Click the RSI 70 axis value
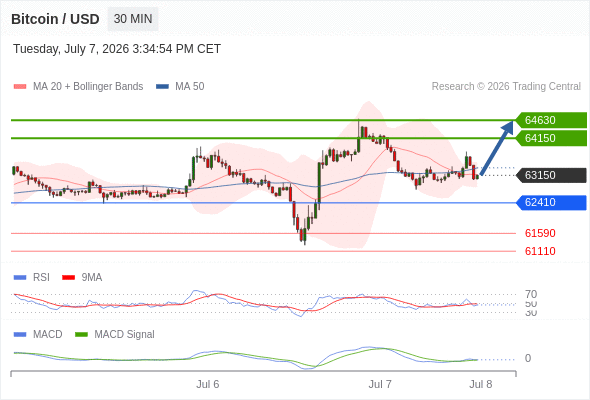The image size is (590, 400). 531,294
